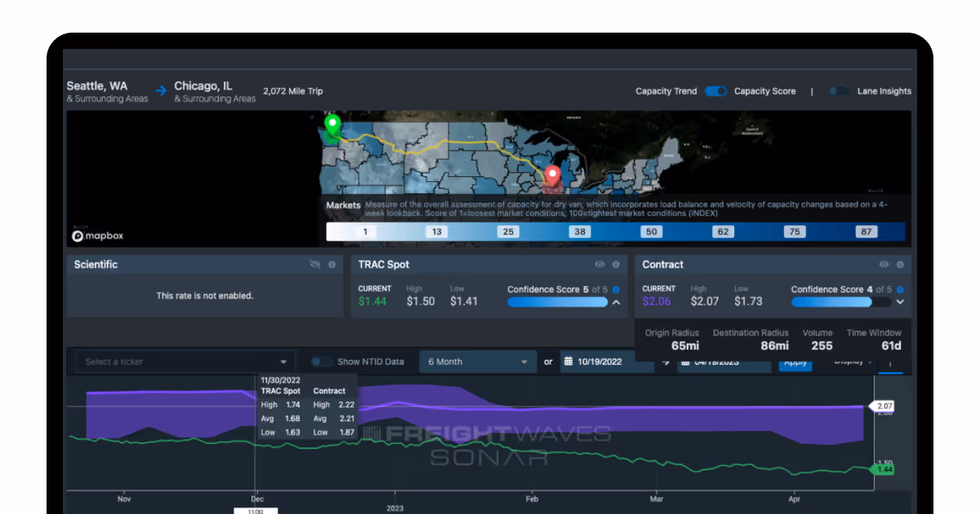The image size is (980, 514).
Task: Click TRAC Spot high value $1.50
Action: 421,302
